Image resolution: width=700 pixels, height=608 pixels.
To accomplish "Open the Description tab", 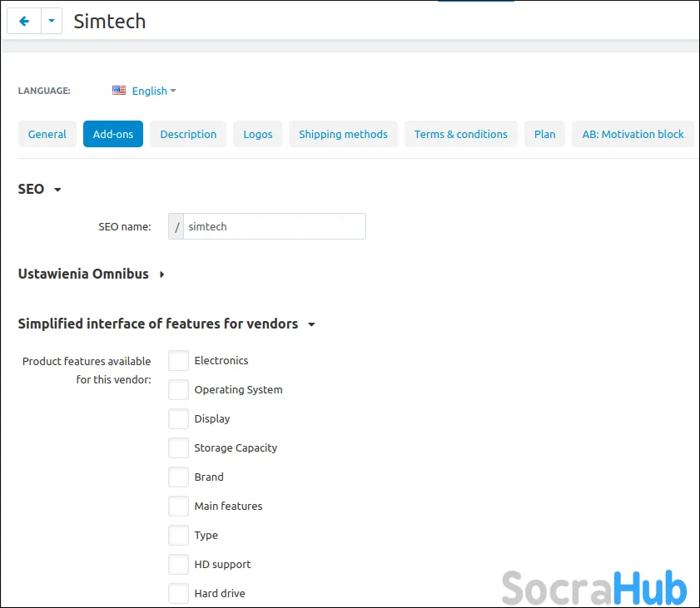I will [x=188, y=134].
